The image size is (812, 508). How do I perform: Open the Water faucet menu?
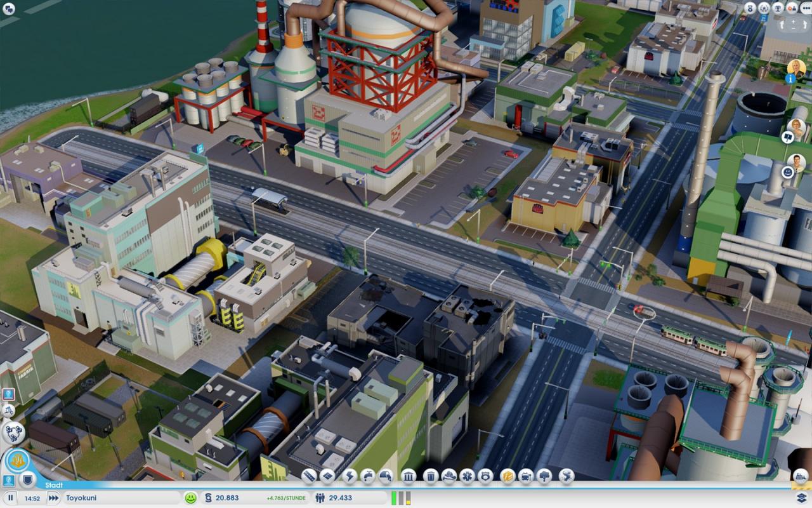(367, 476)
